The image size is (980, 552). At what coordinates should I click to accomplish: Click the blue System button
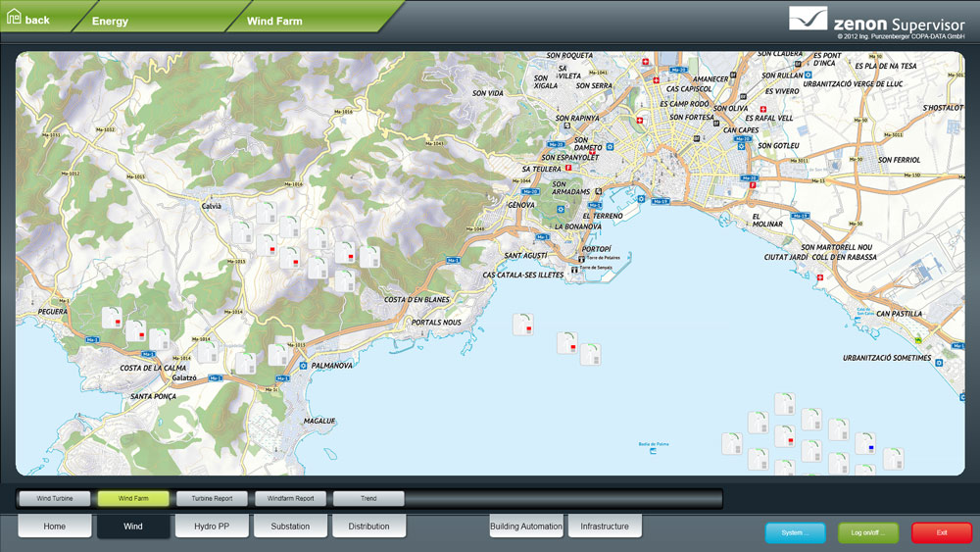[x=795, y=532]
